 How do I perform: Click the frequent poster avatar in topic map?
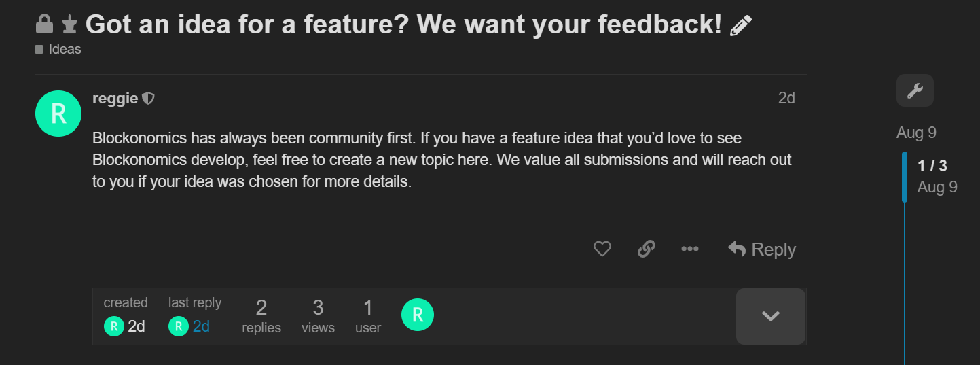click(x=418, y=315)
